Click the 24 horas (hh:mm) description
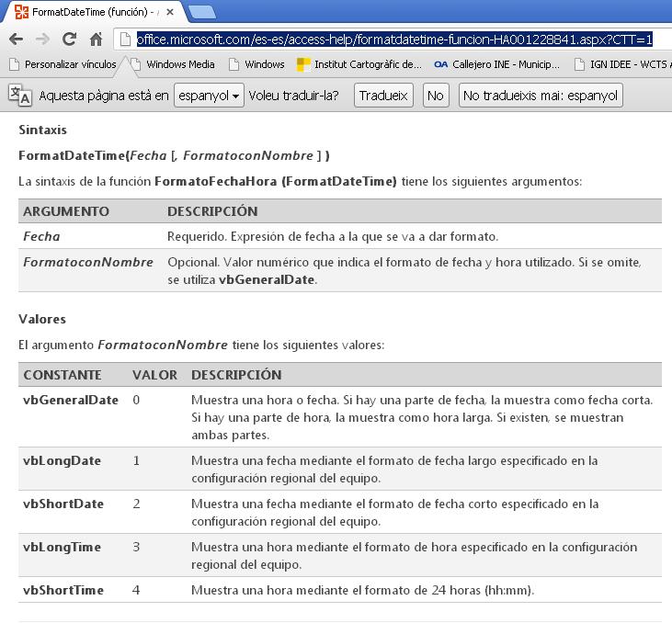This screenshot has height=623, width=672. coord(362,591)
